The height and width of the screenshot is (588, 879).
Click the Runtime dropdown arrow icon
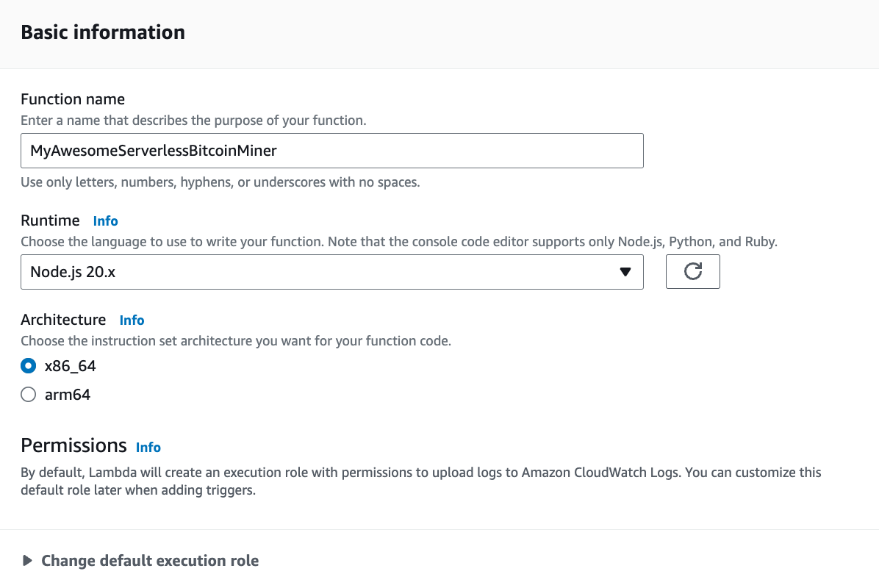click(x=625, y=272)
